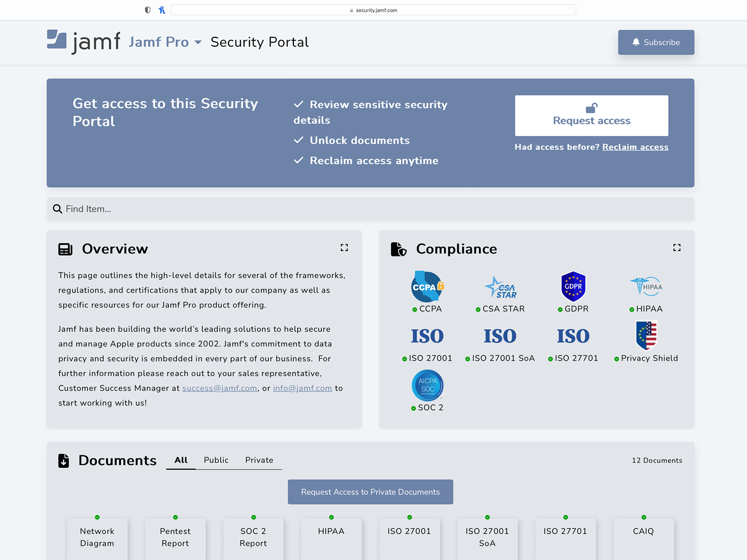Expand the Overview panel to fullscreen
Image resolution: width=747 pixels, height=560 pixels.
point(344,247)
